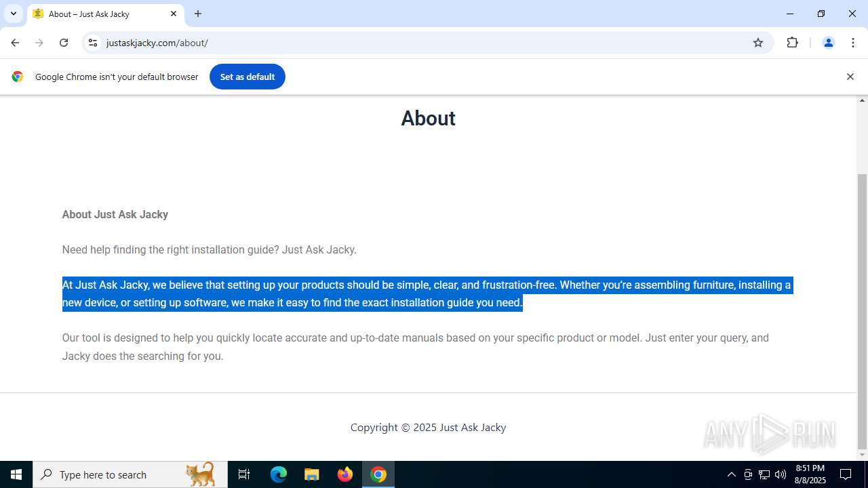Image resolution: width=868 pixels, height=488 pixels.
Task: Click the scrollbar down arrow
Action: tap(863, 455)
